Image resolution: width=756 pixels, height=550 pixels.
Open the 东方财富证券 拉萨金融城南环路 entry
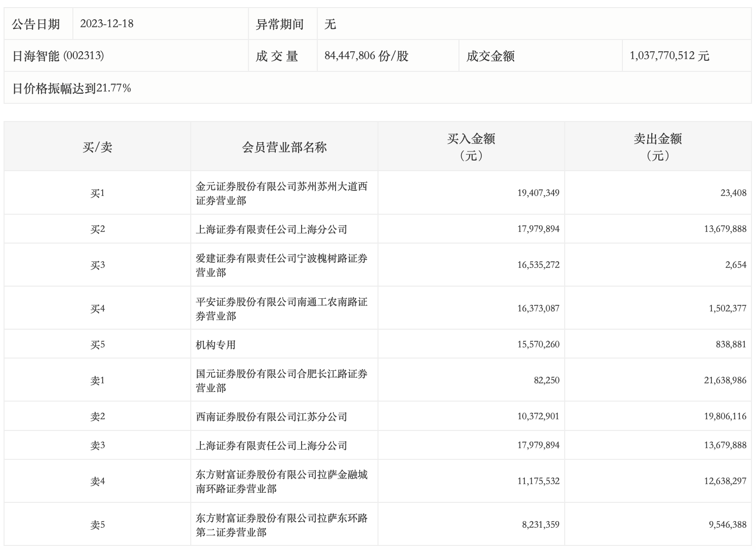(x=281, y=482)
